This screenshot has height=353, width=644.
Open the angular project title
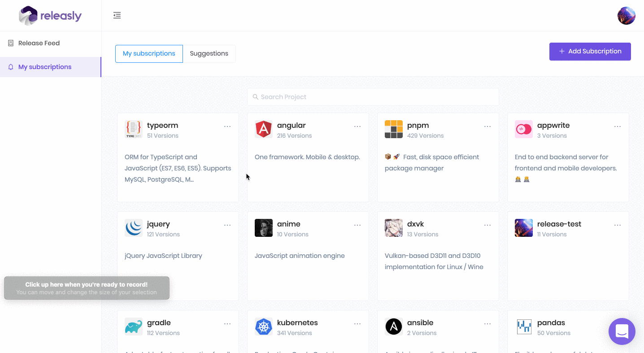coord(292,126)
